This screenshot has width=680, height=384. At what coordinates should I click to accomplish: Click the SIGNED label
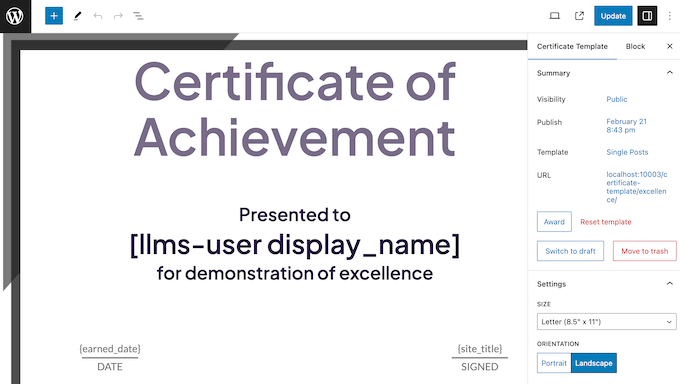(x=480, y=367)
